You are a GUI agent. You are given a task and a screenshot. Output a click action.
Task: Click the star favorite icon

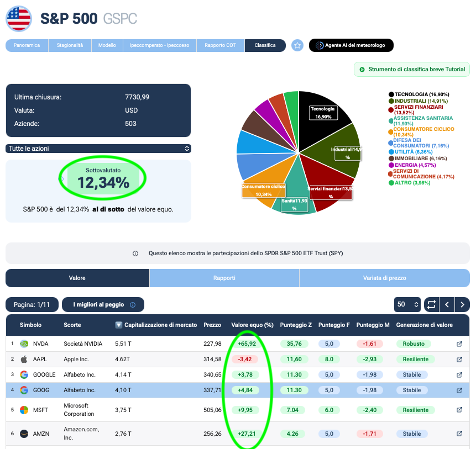(297, 45)
